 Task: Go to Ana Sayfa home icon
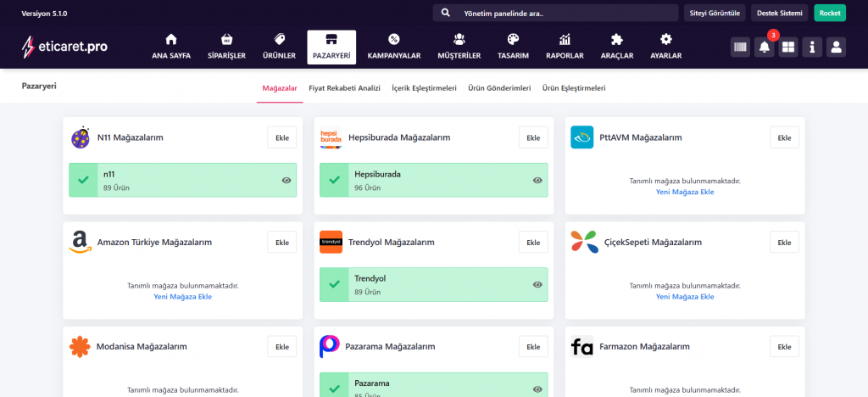(171, 39)
